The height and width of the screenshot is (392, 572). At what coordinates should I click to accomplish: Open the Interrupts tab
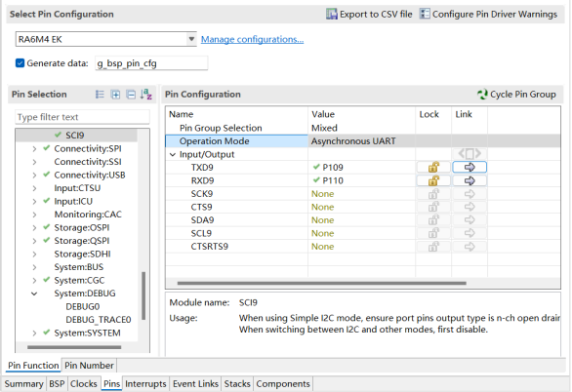pos(145,384)
